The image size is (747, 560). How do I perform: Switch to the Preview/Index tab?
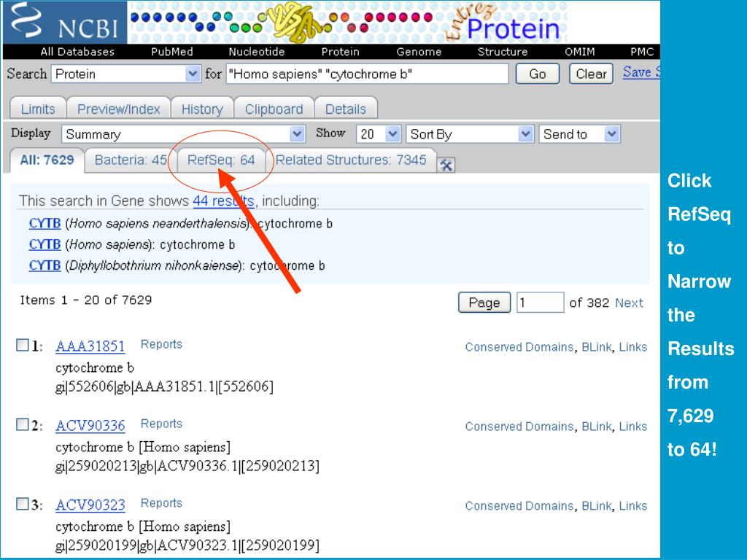pyautogui.click(x=119, y=109)
